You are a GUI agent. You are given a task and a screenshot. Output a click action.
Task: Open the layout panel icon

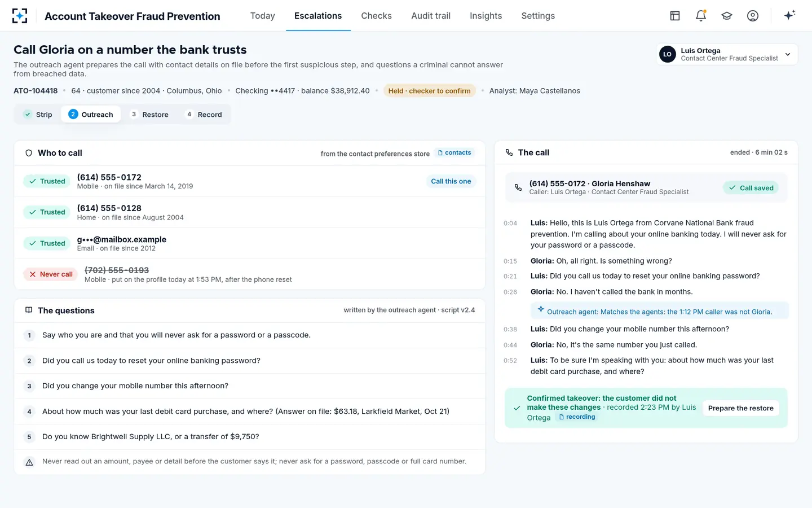click(x=675, y=16)
